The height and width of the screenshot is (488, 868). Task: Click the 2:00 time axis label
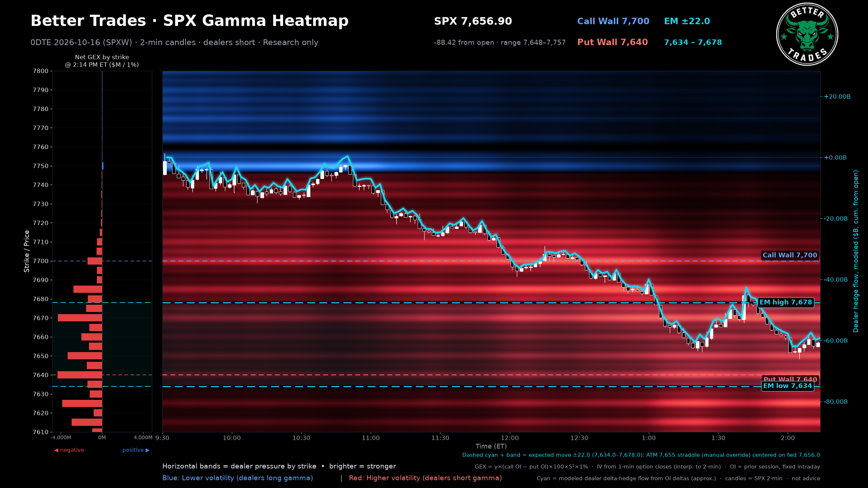[788, 438]
